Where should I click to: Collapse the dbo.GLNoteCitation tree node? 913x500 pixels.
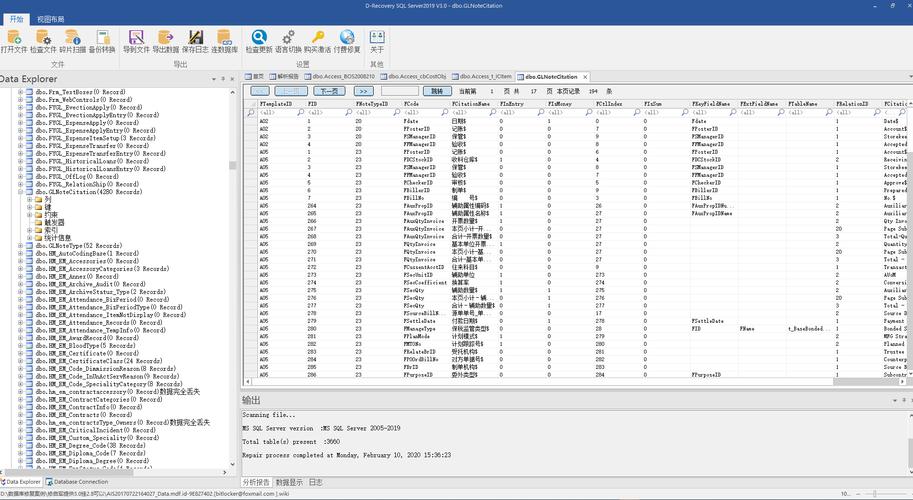20,192
